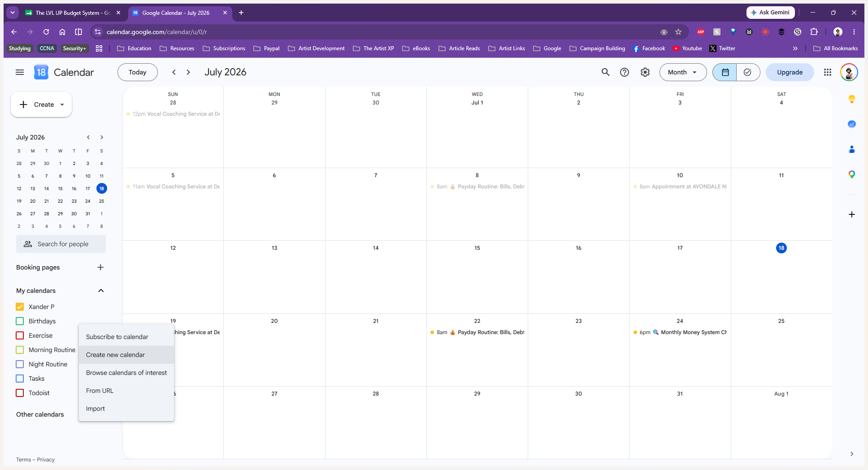Open browser Extensions puzzle icon
The width and height of the screenshot is (868, 470).
coord(814,32)
